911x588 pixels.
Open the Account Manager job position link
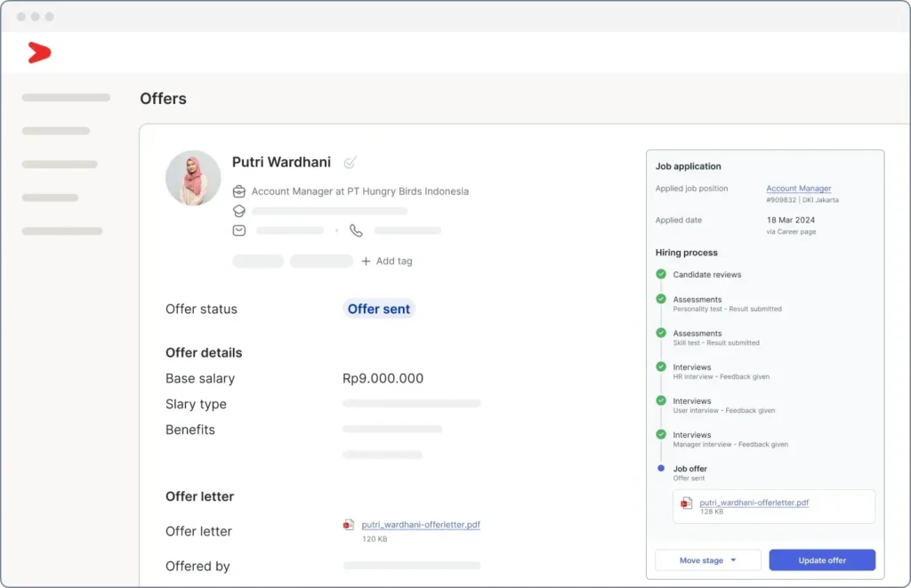click(x=799, y=189)
